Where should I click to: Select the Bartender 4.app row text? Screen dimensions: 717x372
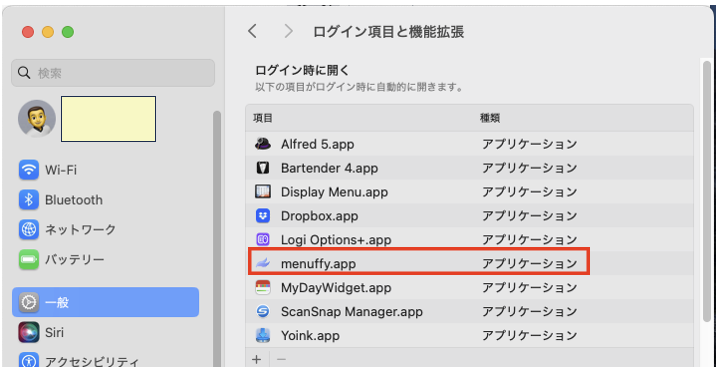click(x=329, y=168)
